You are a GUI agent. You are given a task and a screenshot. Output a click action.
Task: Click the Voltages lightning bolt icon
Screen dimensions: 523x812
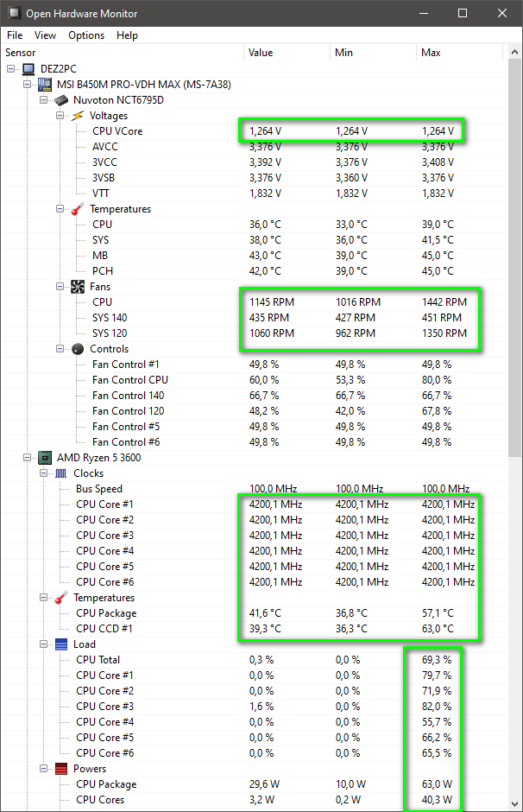pos(78,116)
